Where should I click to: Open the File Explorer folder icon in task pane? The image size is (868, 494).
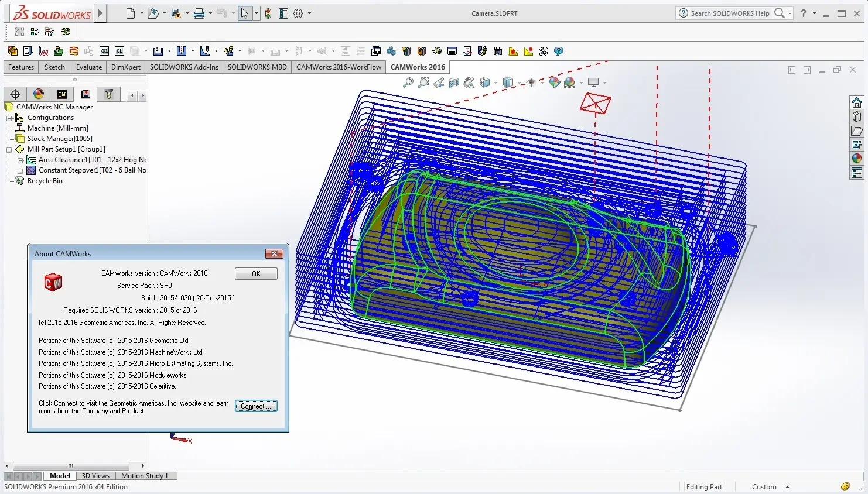coord(857,131)
